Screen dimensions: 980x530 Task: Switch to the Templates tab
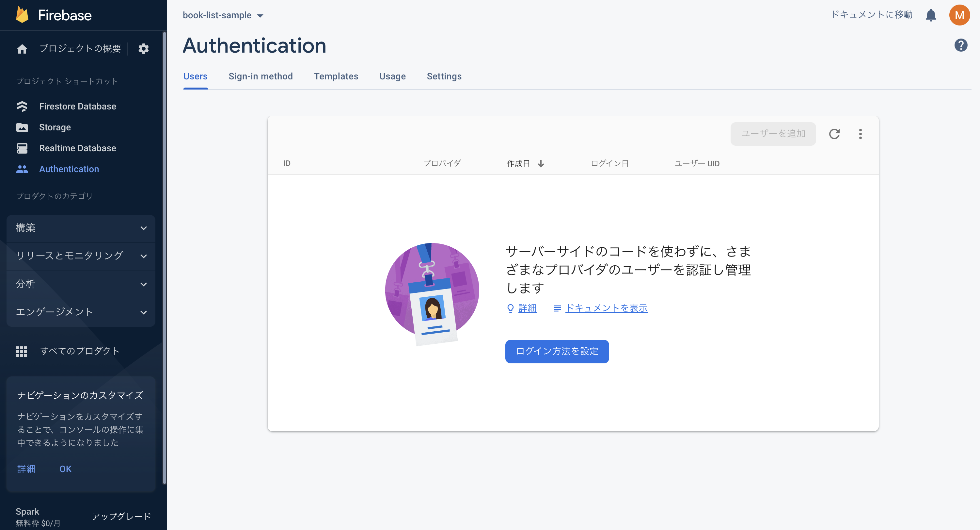336,76
